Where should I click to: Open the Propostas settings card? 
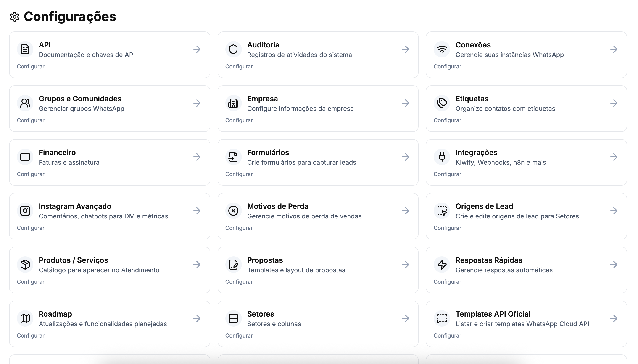coord(318,270)
